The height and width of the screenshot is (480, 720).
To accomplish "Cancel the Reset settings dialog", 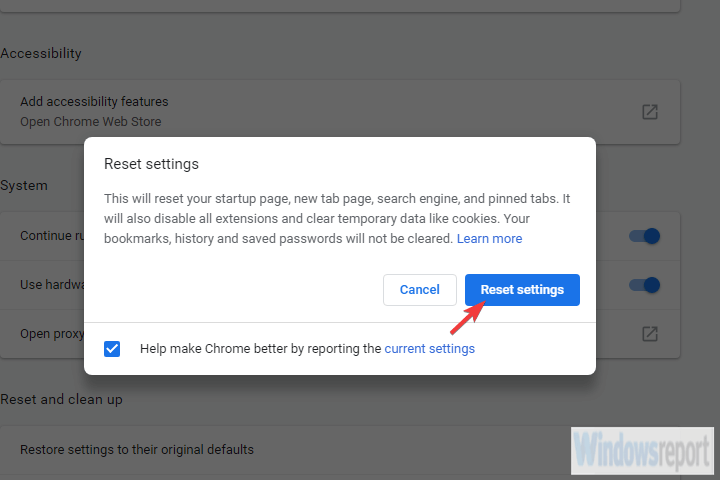I will (420, 290).
